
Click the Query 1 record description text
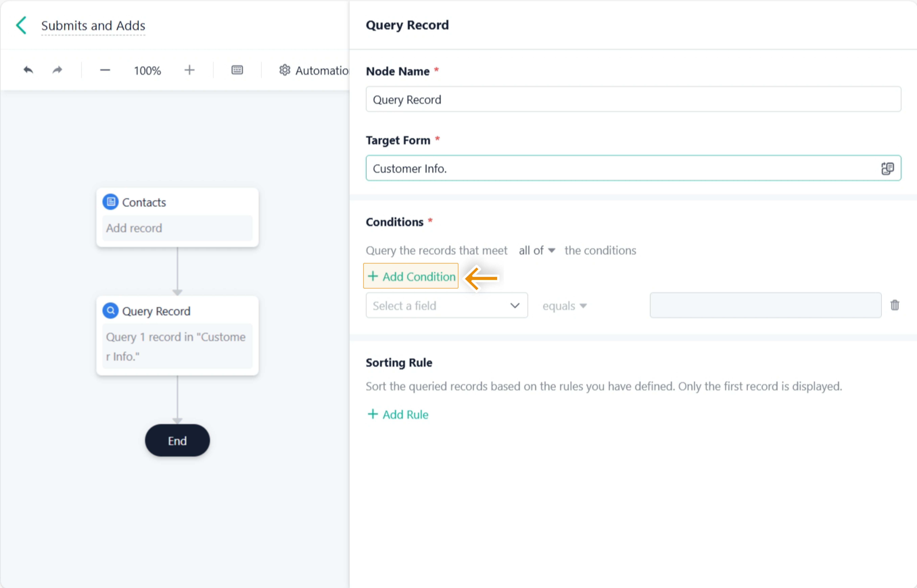(176, 347)
